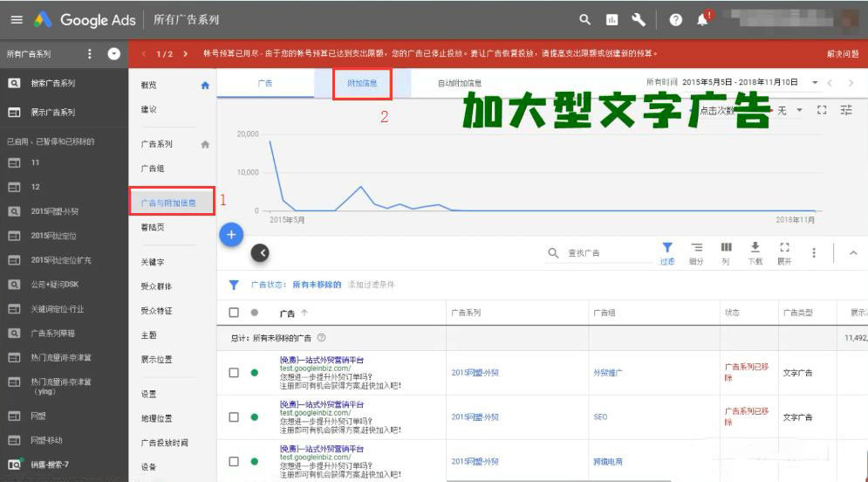Check the ad row for ad group 跨境电商

pos(234,462)
